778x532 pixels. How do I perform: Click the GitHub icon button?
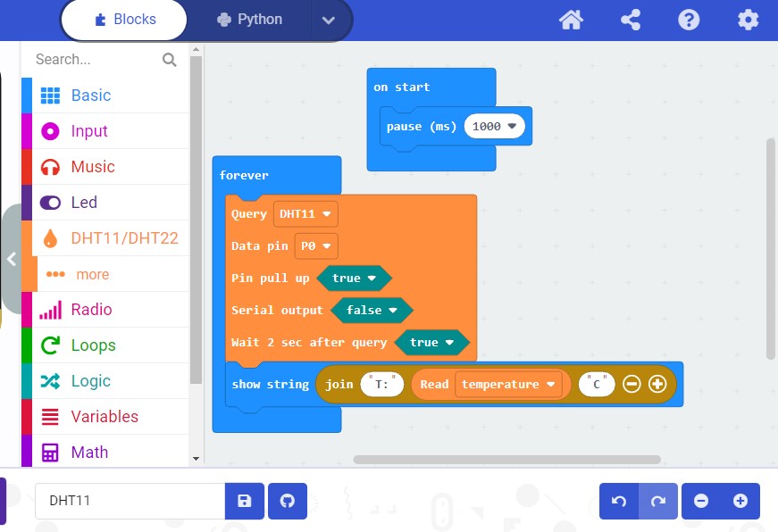point(288,501)
